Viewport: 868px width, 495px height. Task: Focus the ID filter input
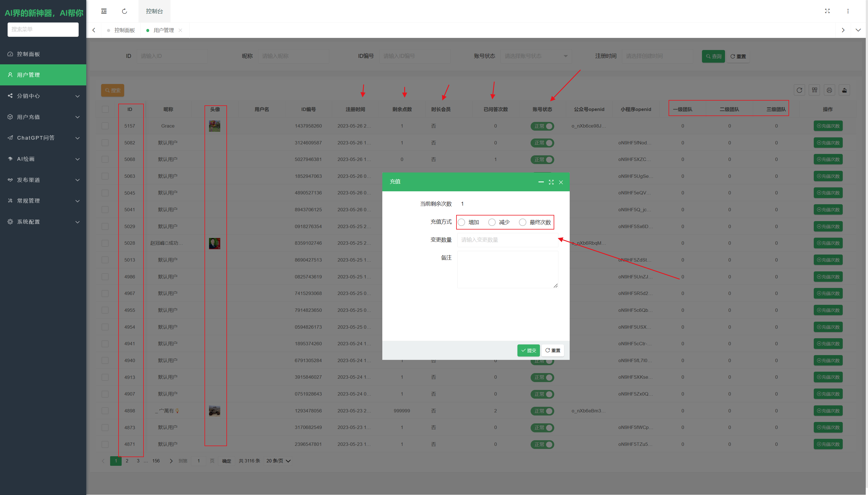[172, 56]
